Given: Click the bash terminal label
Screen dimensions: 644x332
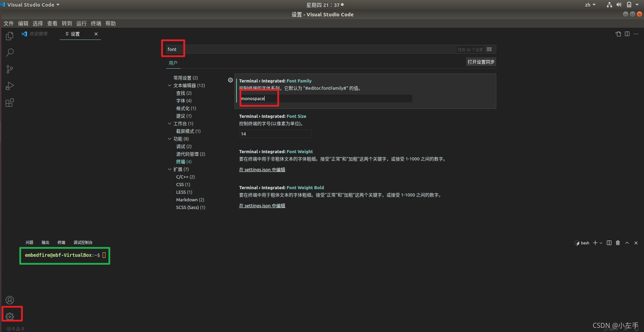Looking at the screenshot, I should (x=582, y=243).
